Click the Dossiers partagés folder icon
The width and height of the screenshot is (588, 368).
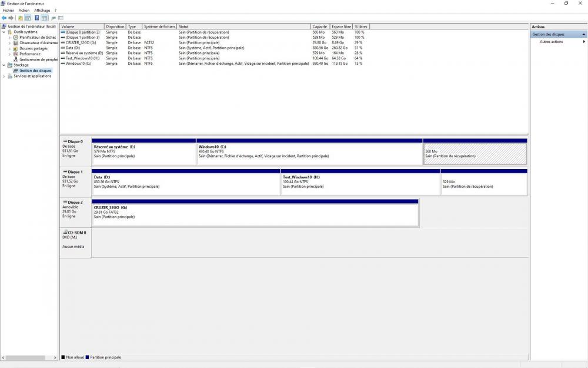(x=15, y=48)
